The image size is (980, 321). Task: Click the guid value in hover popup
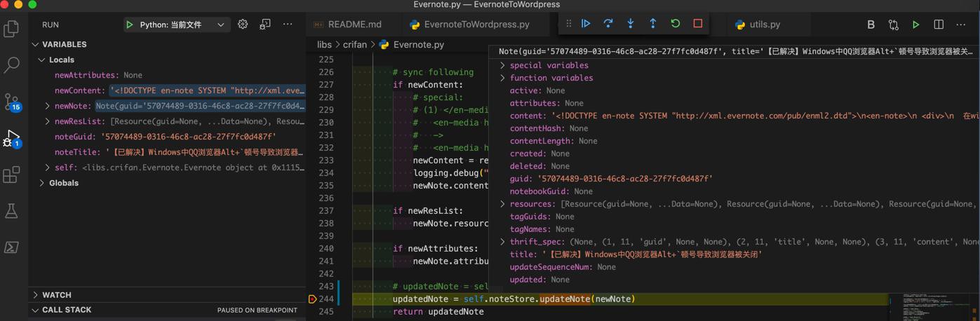(625, 179)
